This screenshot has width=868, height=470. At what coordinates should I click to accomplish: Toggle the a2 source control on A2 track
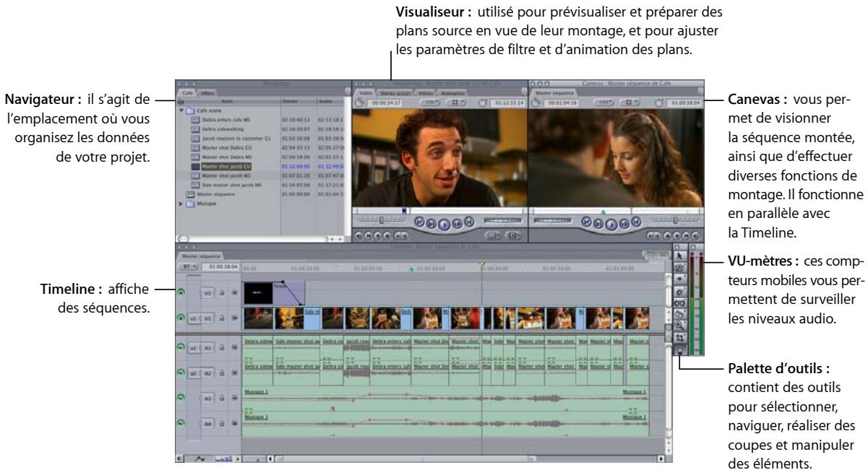(x=195, y=375)
